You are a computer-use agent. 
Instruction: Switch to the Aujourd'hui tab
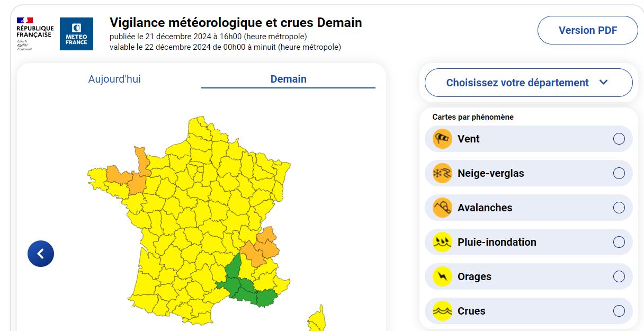click(x=114, y=79)
